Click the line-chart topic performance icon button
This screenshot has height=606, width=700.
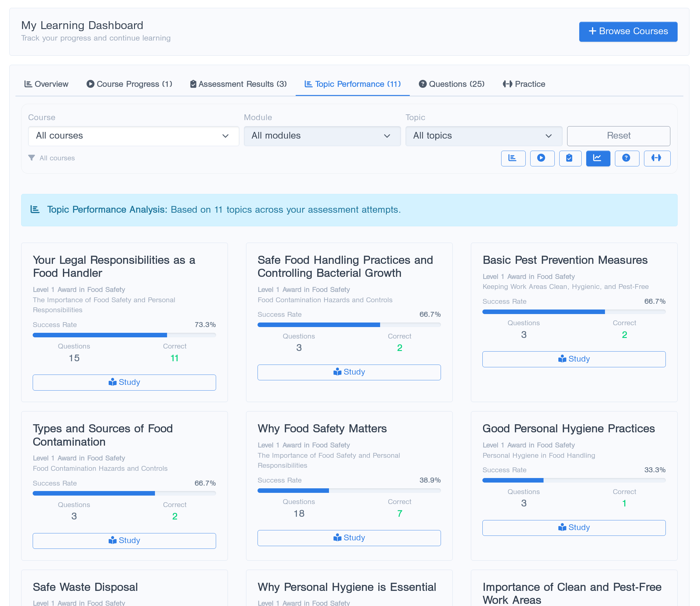598,158
